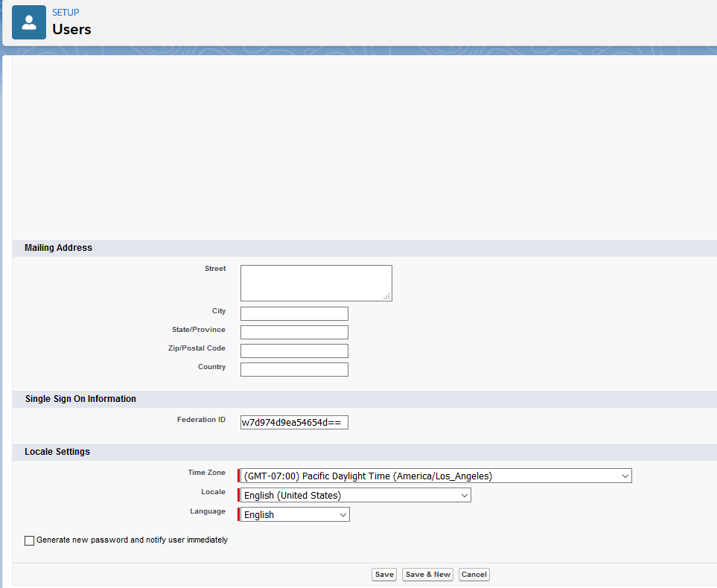Viewport: 717px width, 588px height.
Task: Click the Save & New button
Action: click(x=427, y=575)
